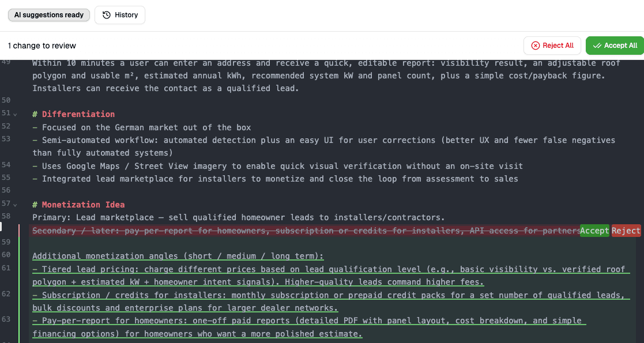The image size is (644, 343).
Task: Click the "AI suggestions ready" status badge
Action: [49, 15]
